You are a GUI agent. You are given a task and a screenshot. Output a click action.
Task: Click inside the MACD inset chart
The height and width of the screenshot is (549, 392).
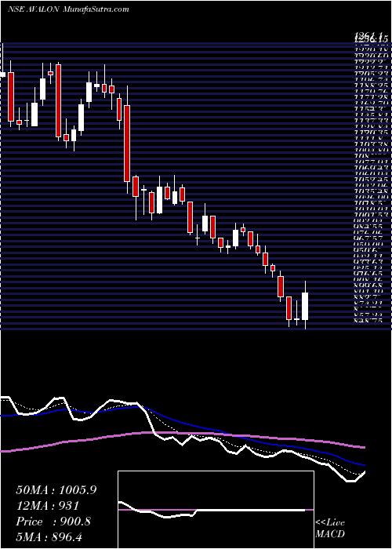click(216, 510)
